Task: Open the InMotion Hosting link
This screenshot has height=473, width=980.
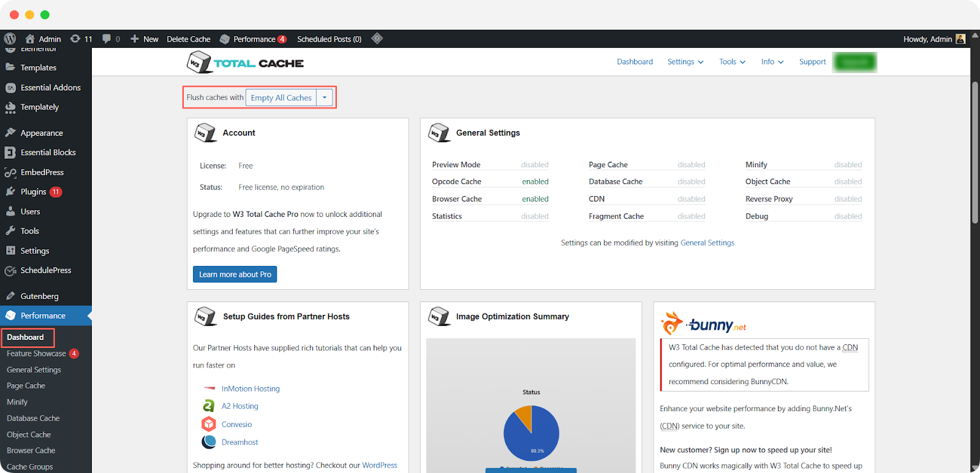Action: (x=251, y=388)
